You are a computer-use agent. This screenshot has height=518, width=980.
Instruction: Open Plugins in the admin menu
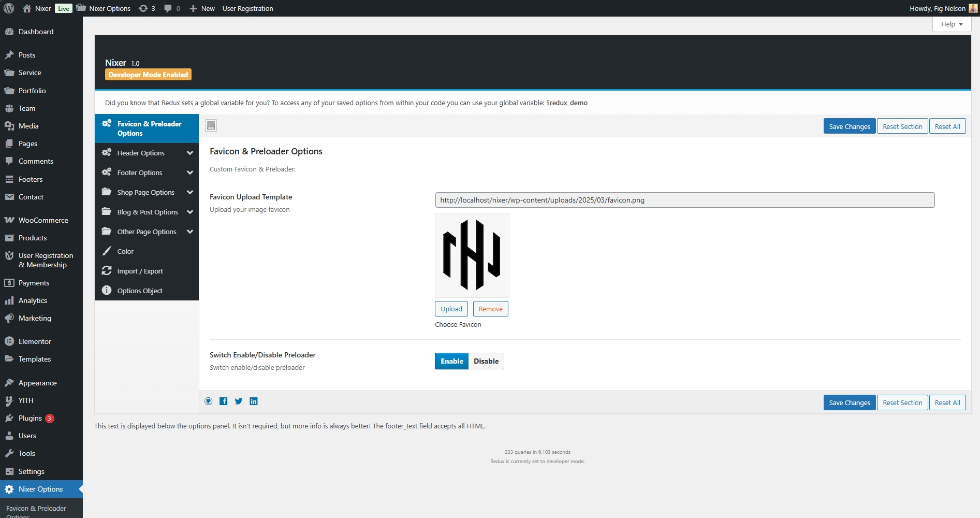pyautogui.click(x=30, y=418)
